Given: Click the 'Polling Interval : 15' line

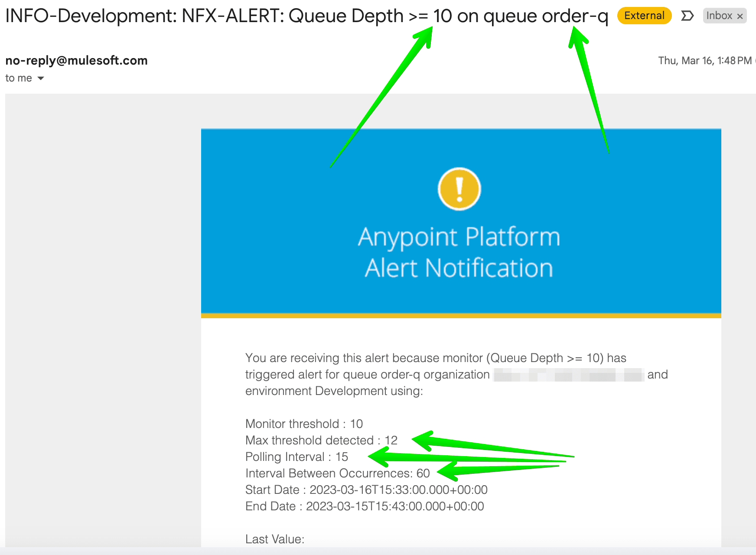Looking at the screenshot, I should tap(297, 457).
